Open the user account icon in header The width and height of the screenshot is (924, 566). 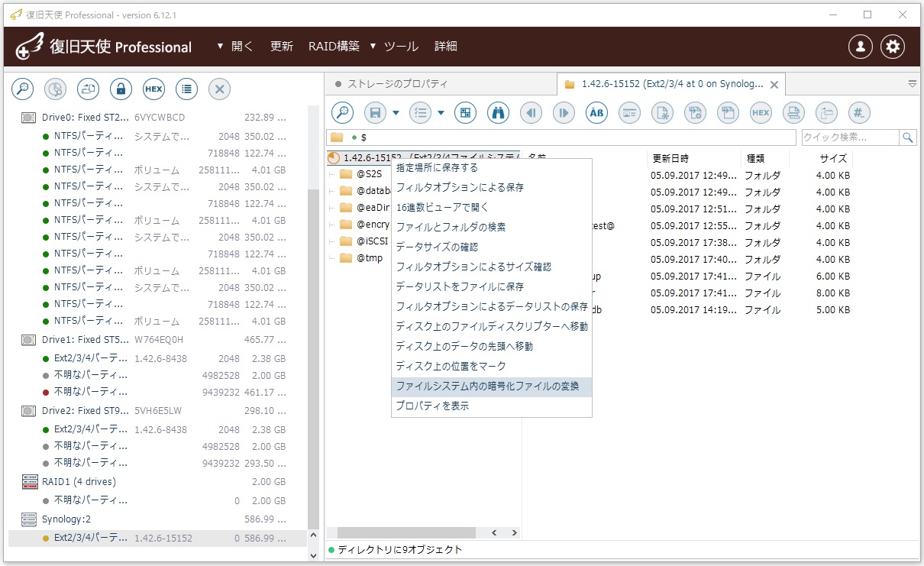point(861,47)
